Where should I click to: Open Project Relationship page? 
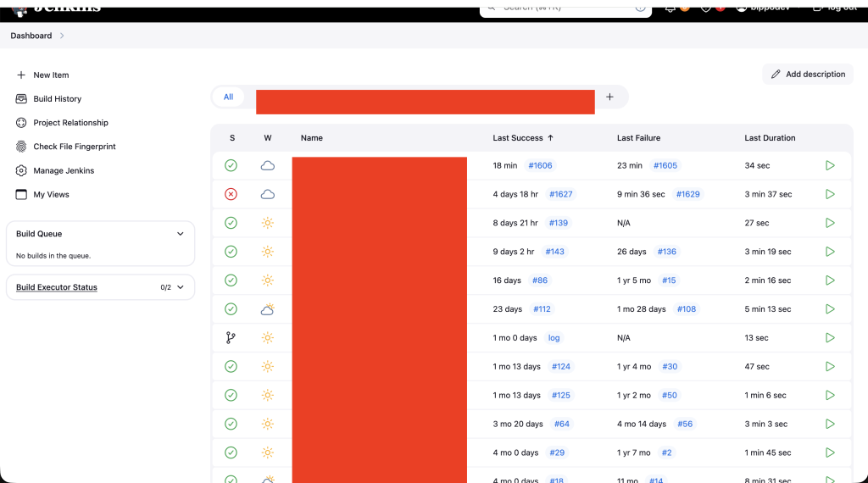tap(71, 122)
